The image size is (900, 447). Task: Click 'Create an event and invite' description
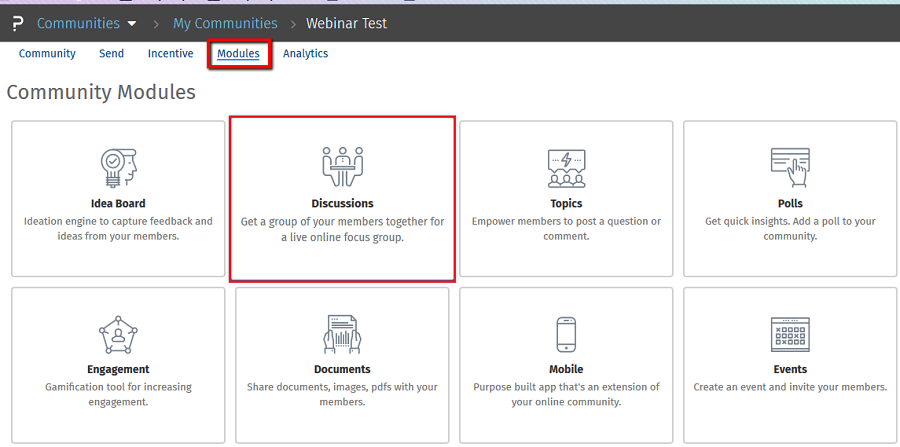coord(790,387)
